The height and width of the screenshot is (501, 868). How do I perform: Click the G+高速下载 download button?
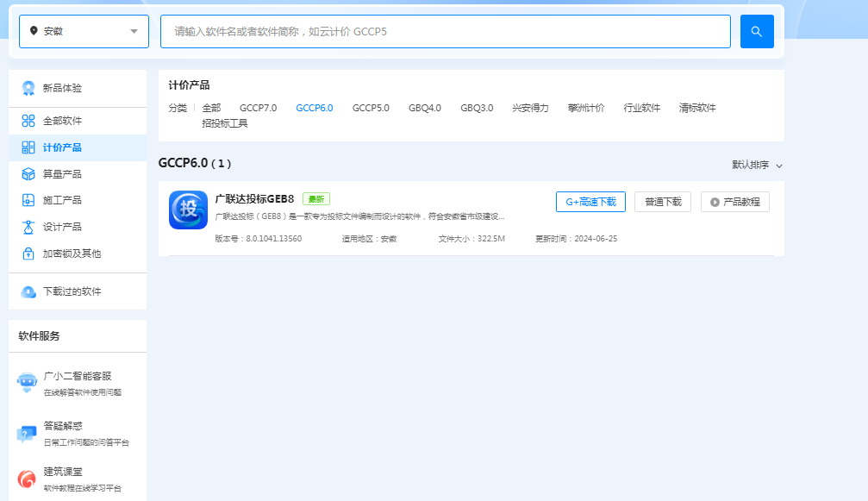point(590,201)
